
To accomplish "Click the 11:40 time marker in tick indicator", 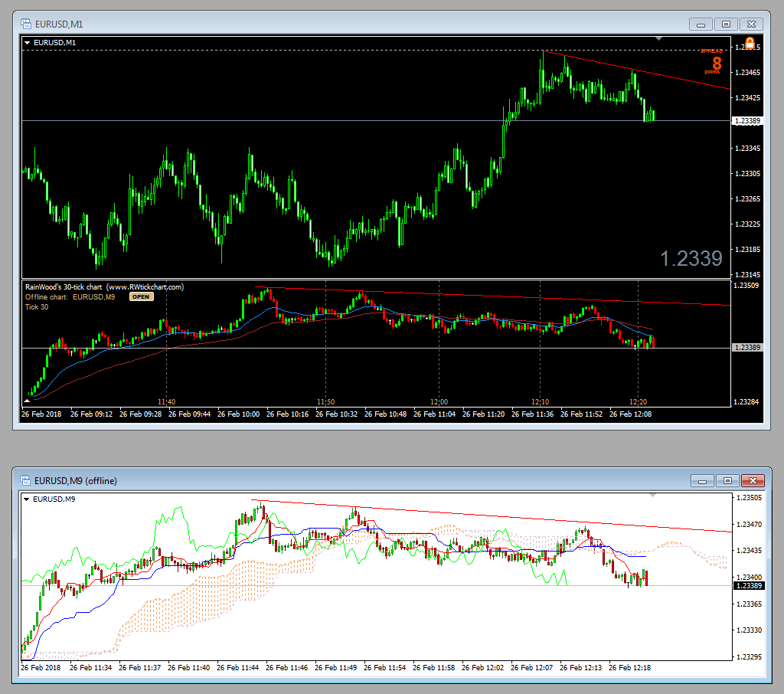I will [x=166, y=402].
